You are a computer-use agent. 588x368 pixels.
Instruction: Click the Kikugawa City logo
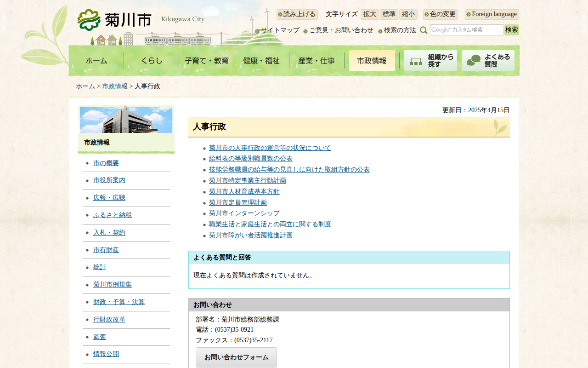coord(115,19)
